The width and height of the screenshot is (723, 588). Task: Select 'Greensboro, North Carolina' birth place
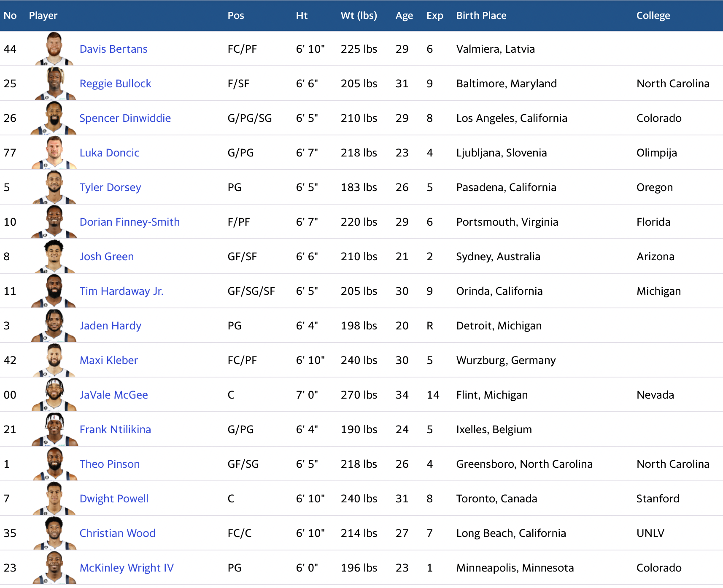coord(524,464)
